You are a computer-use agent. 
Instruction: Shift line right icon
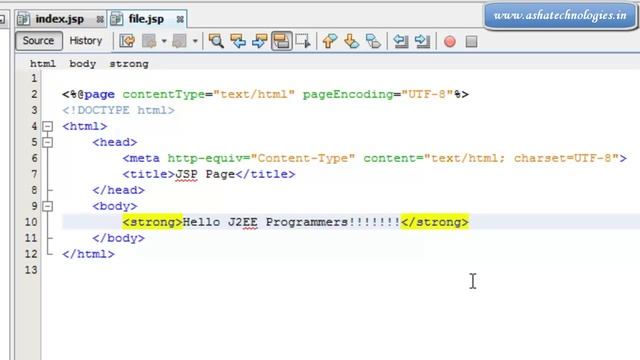[x=422, y=41]
